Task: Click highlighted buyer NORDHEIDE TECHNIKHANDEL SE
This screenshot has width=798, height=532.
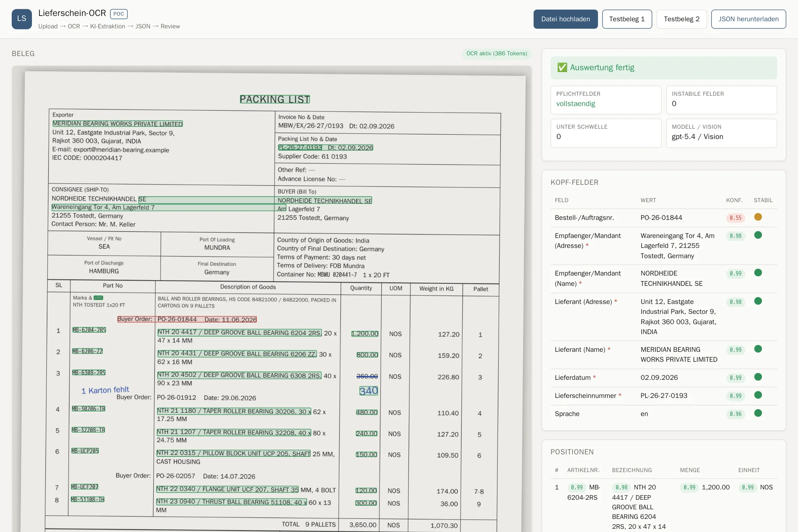Action: [x=325, y=201]
